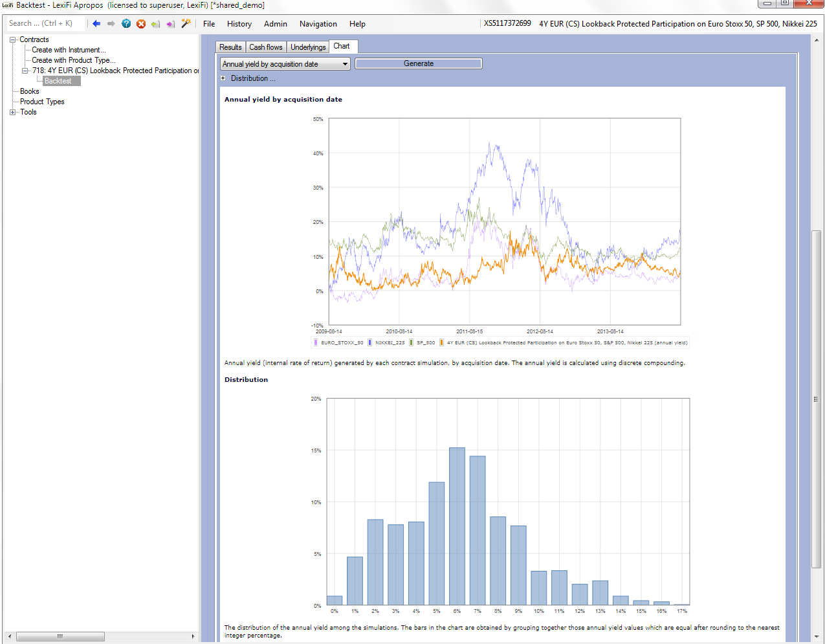Expand the Distribution options section
The width and height of the screenshot is (825, 644).
coord(223,78)
